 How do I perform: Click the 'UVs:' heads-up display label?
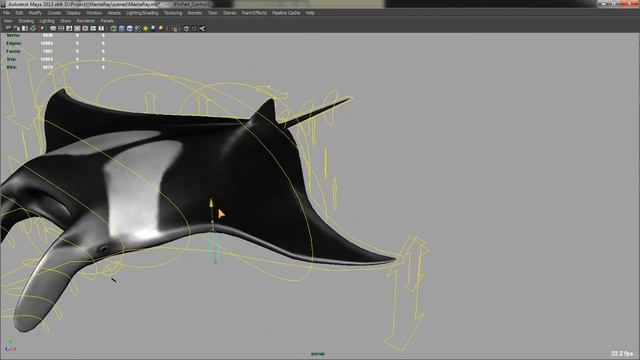click(12, 67)
